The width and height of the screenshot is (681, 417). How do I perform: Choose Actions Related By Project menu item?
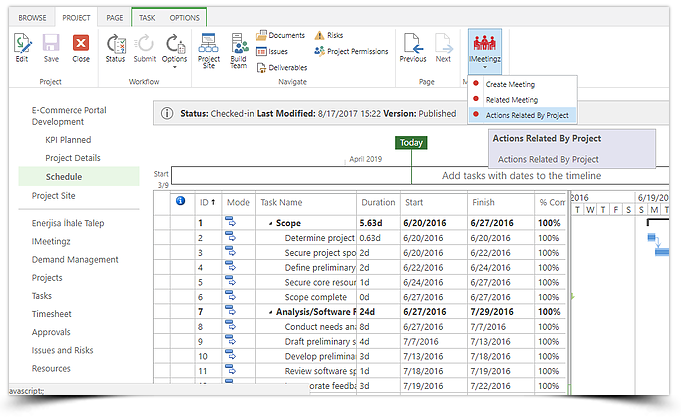(526, 115)
